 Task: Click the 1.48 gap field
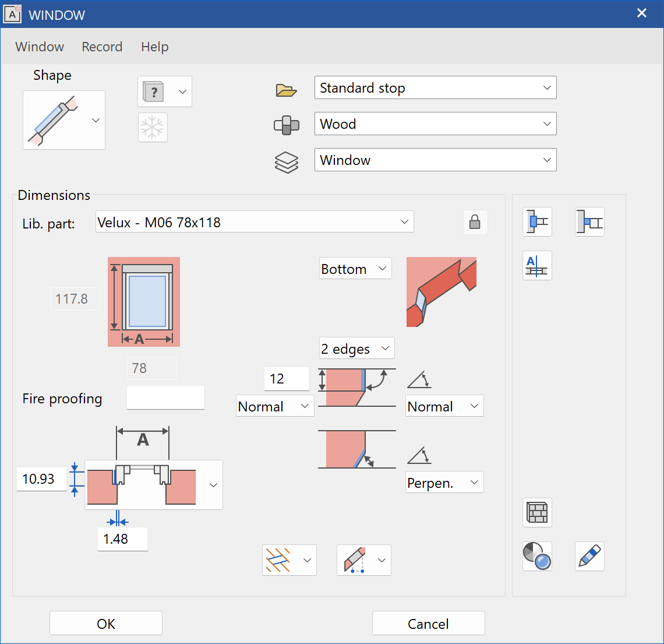pos(123,539)
